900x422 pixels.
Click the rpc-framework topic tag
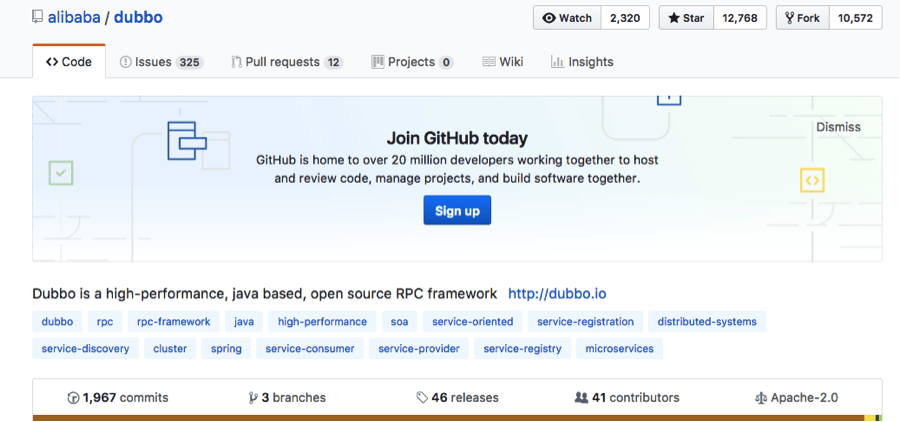(x=174, y=322)
